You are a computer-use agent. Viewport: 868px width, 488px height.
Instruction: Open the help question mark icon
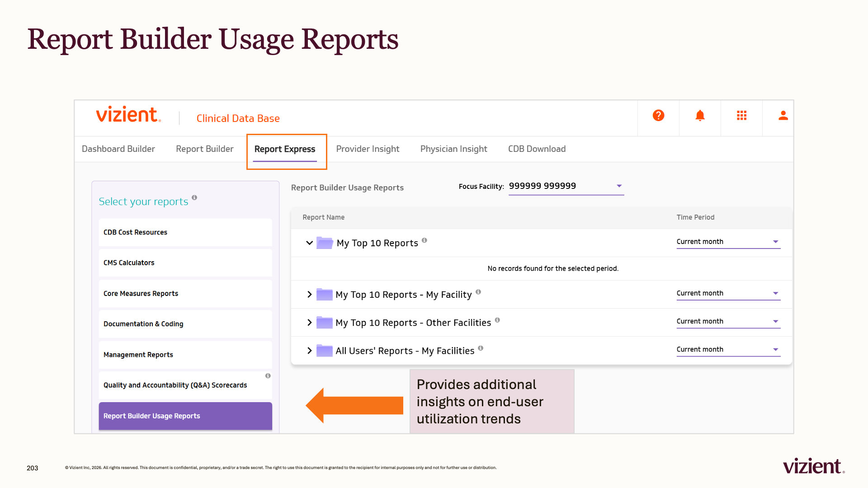click(658, 116)
